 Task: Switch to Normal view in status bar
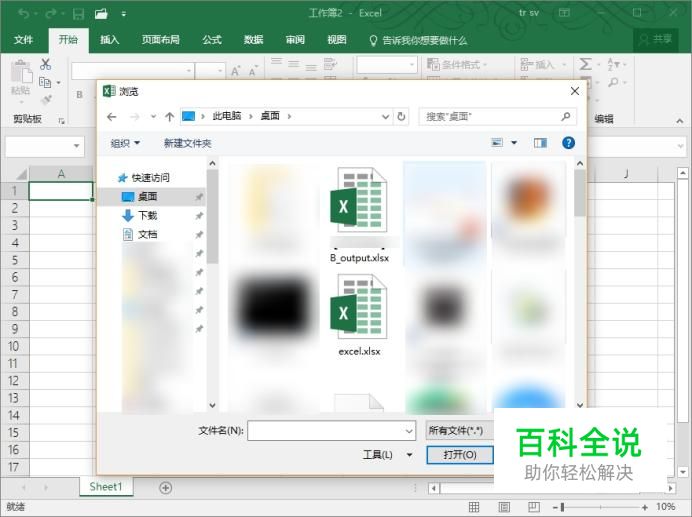point(474,507)
